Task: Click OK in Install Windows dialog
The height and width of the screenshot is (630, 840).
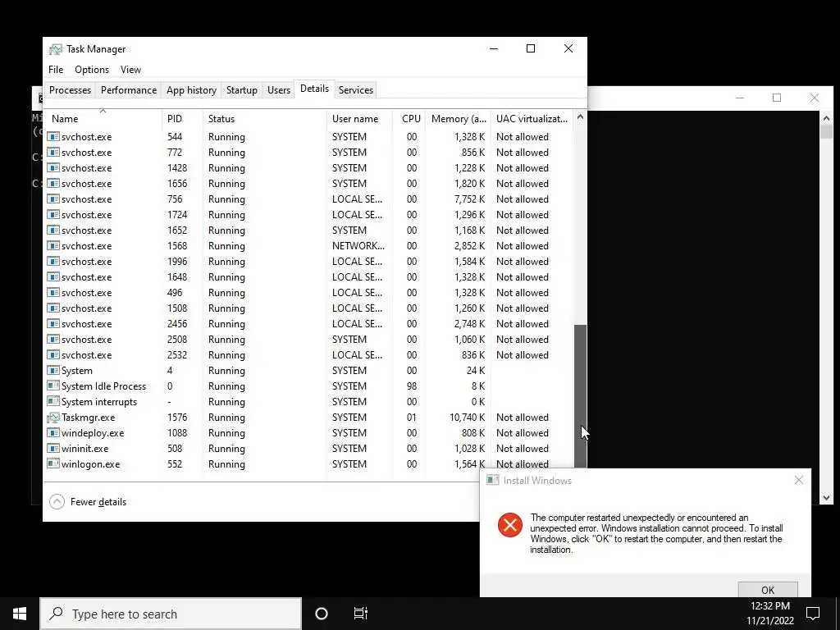Action: [768, 590]
